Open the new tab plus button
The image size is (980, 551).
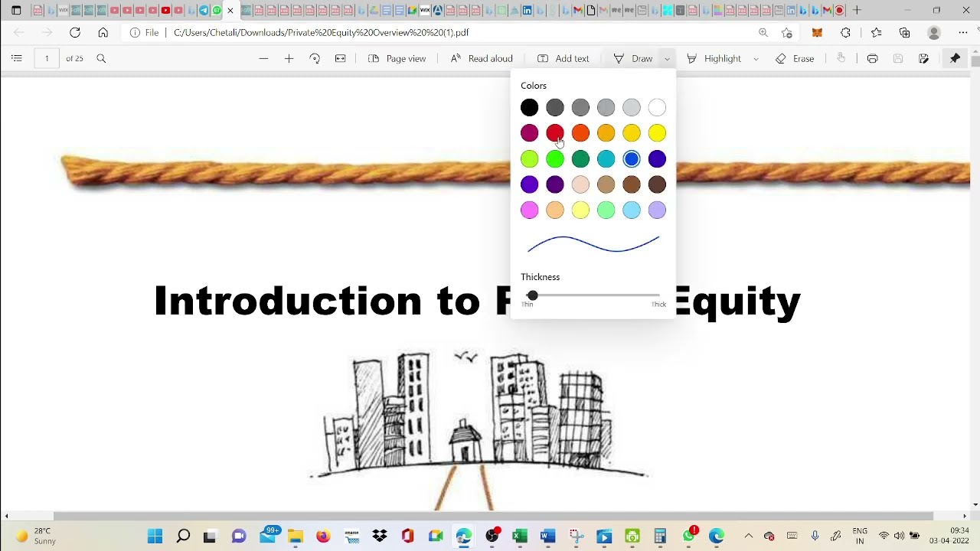pyautogui.click(x=857, y=10)
